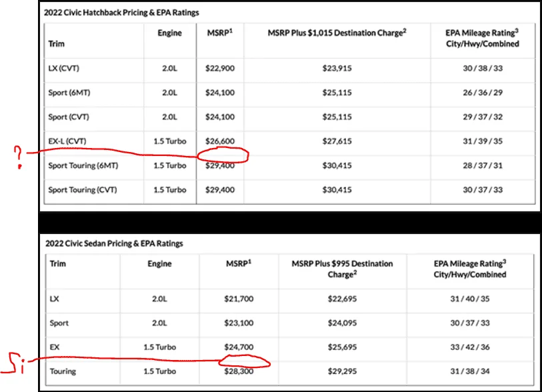Select the LX (CVT) trim cell
Image resolution: width=542 pixels, height=392 pixels.
[64, 68]
